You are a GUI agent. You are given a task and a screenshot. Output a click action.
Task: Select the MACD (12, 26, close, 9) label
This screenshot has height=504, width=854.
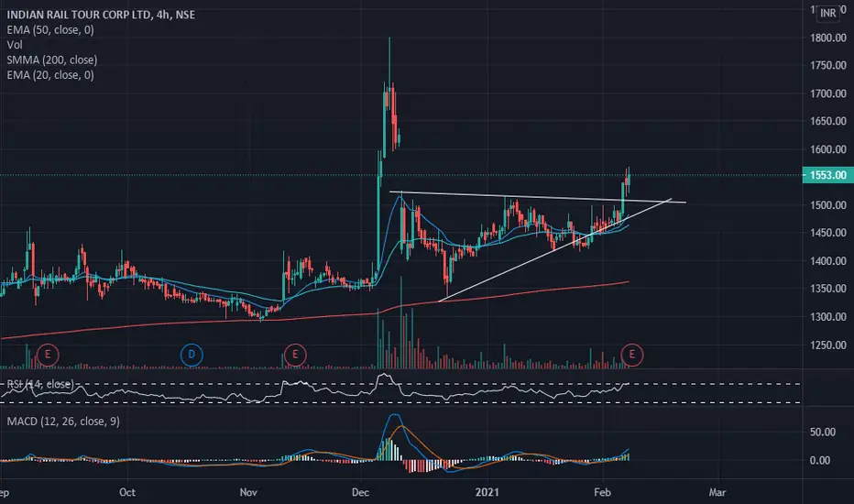coord(63,422)
